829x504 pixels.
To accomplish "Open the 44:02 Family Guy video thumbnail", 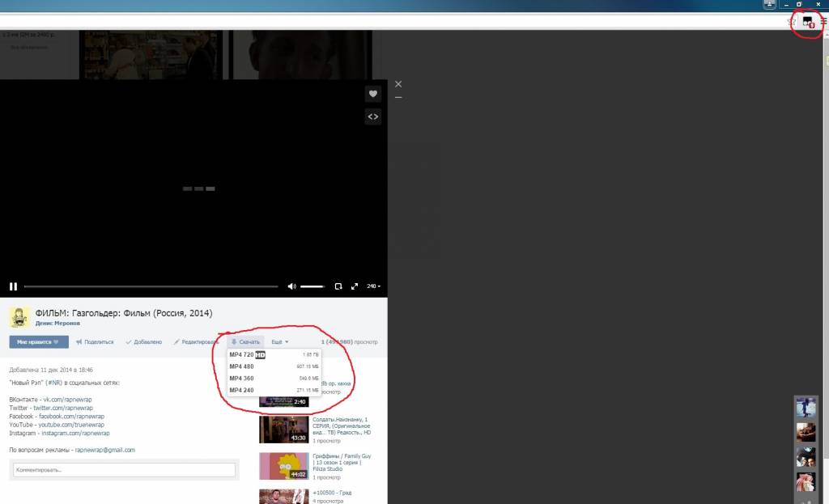I will point(283,466).
